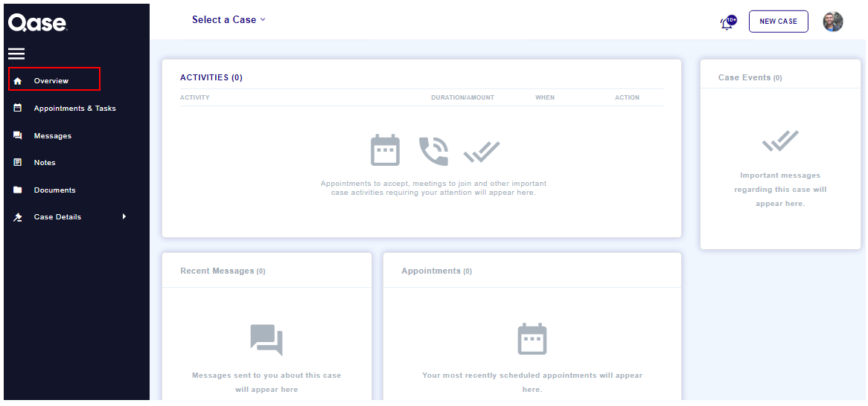Open Notes from the sidebar

[45, 163]
